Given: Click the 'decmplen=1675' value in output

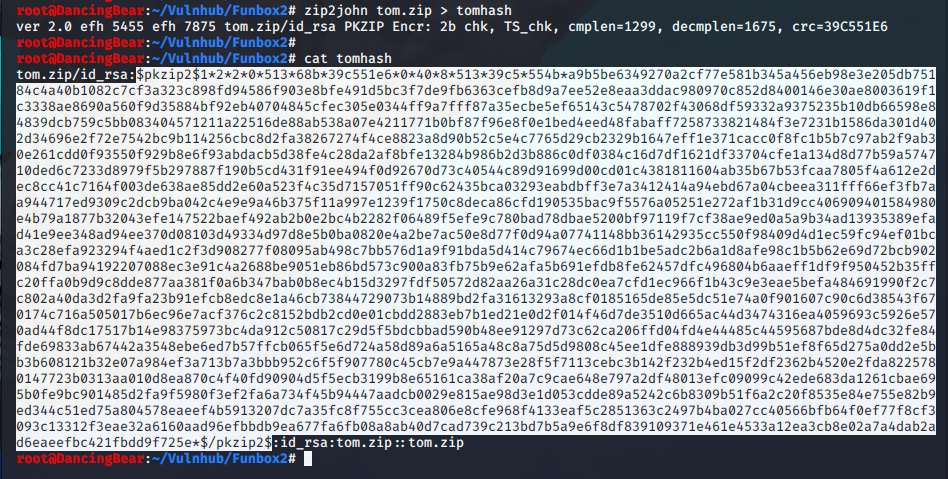Looking at the screenshot, I should 726,27.
